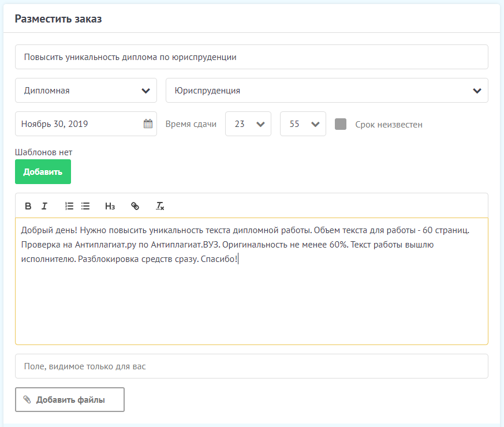This screenshot has height=427, width=504.
Task: Insert a bulleted list in the editor
Action: point(85,206)
